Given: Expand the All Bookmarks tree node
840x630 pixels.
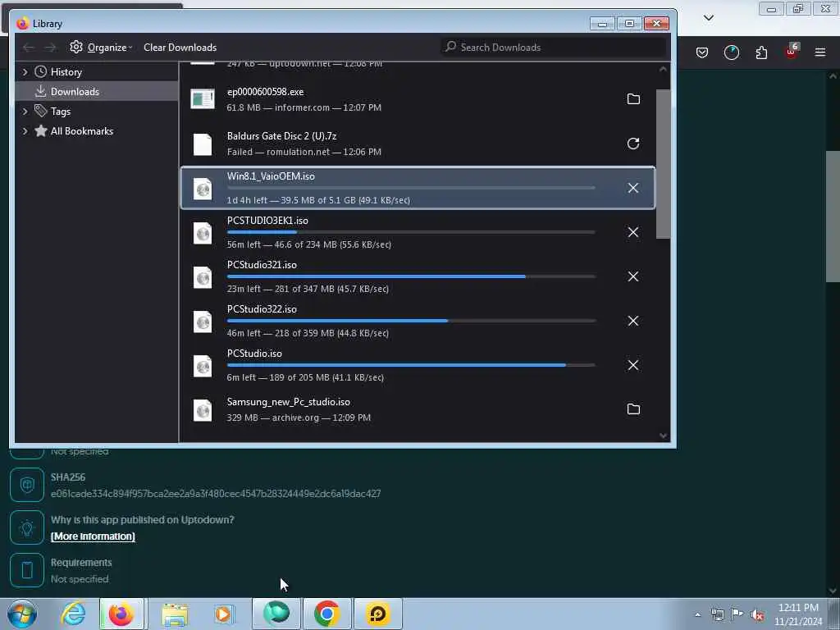Looking at the screenshot, I should click(x=25, y=131).
